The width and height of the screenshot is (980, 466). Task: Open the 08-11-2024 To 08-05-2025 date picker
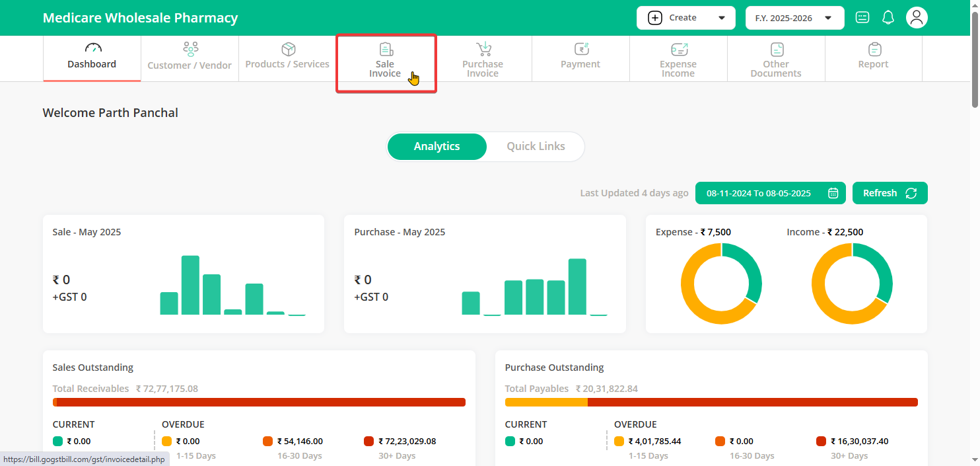click(759, 193)
